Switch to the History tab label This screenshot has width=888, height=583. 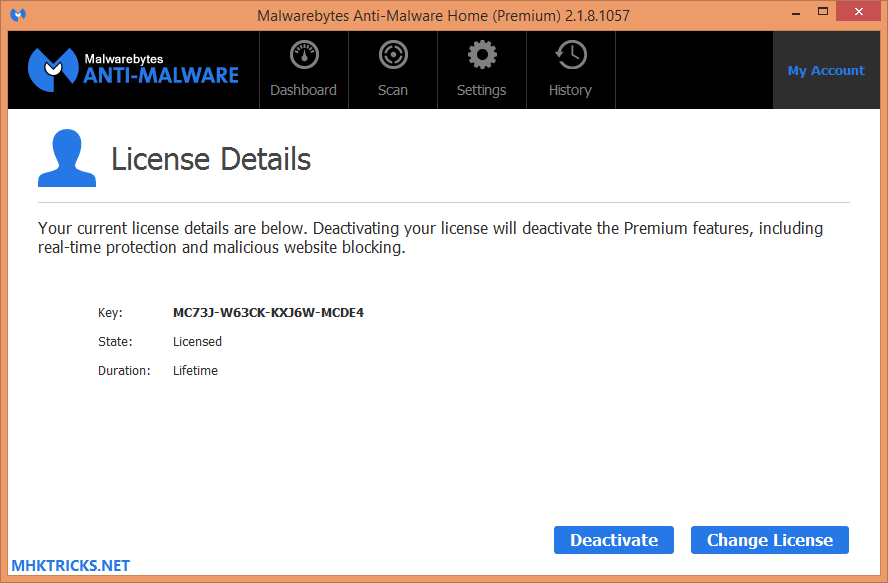point(570,90)
